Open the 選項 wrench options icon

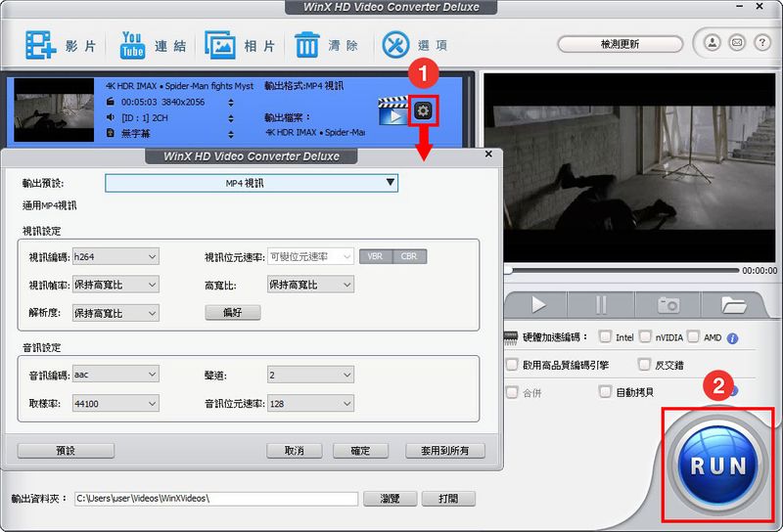click(395, 45)
